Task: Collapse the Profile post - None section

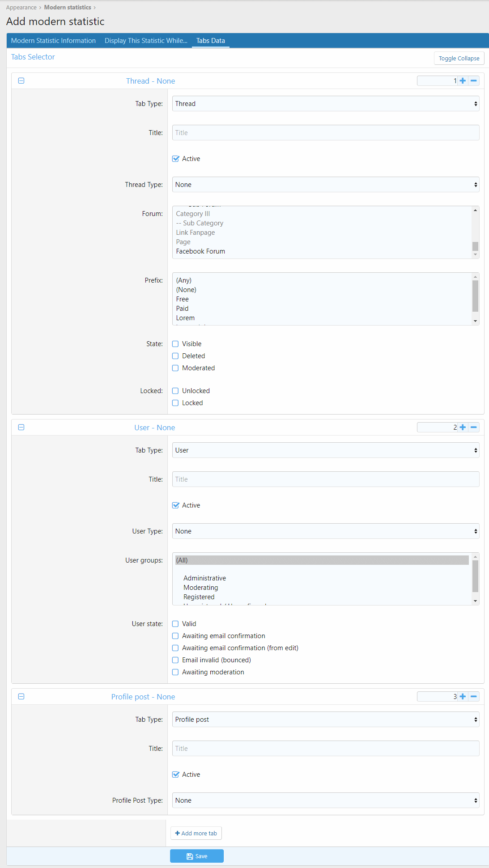Action: [21, 697]
